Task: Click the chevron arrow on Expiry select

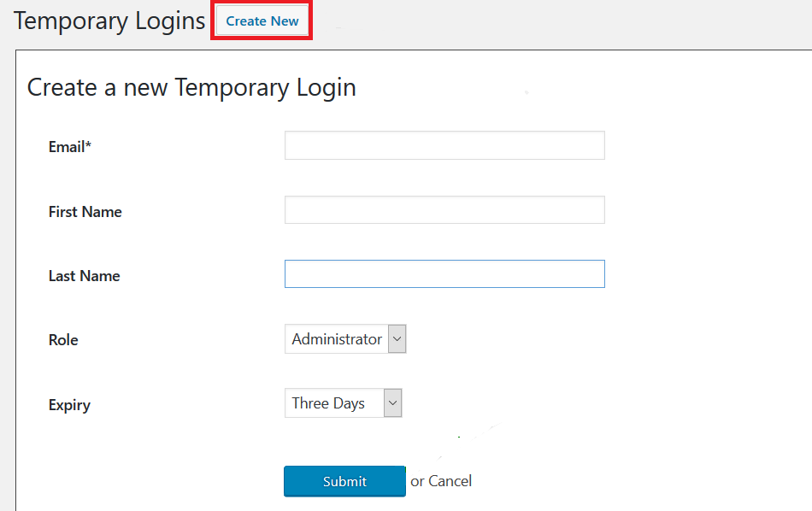Action: [x=392, y=403]
